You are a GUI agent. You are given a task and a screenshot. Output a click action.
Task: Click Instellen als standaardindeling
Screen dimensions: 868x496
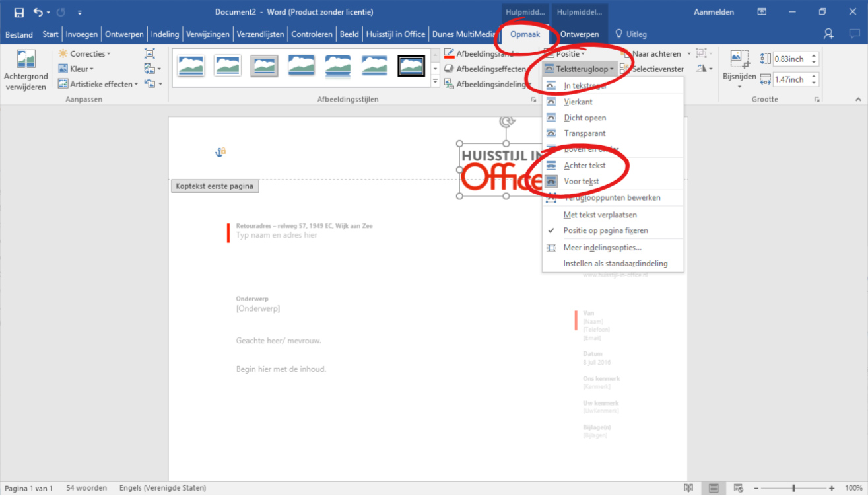[613, 264]
